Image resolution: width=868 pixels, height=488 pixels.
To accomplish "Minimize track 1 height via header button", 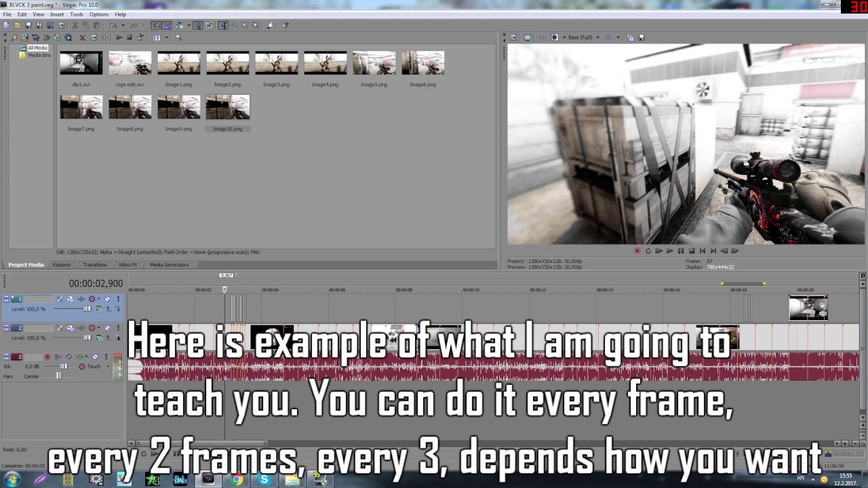I will pyautogui.click(x=6, y=296).
